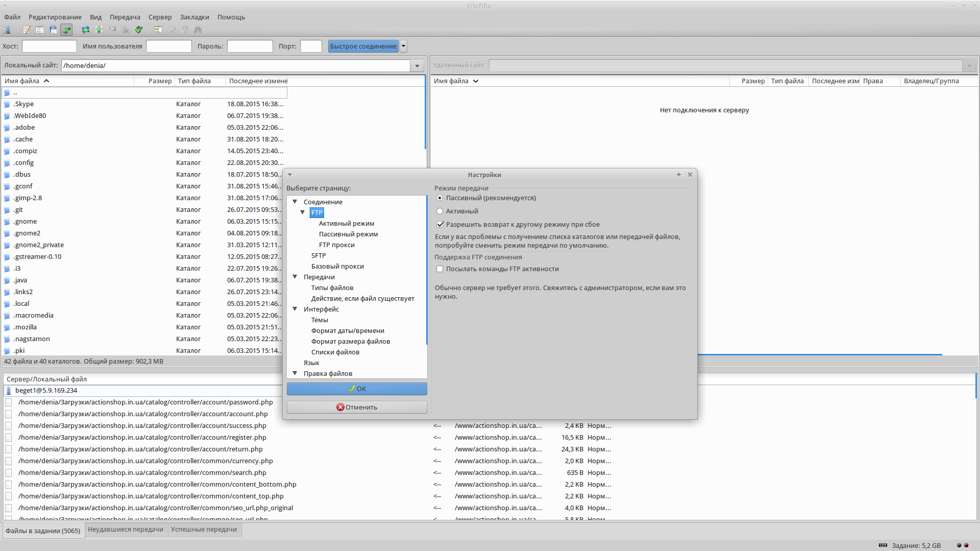Open the quick connect history dropdown arrow
Viewport: 980px width, 551px height.
403,46
